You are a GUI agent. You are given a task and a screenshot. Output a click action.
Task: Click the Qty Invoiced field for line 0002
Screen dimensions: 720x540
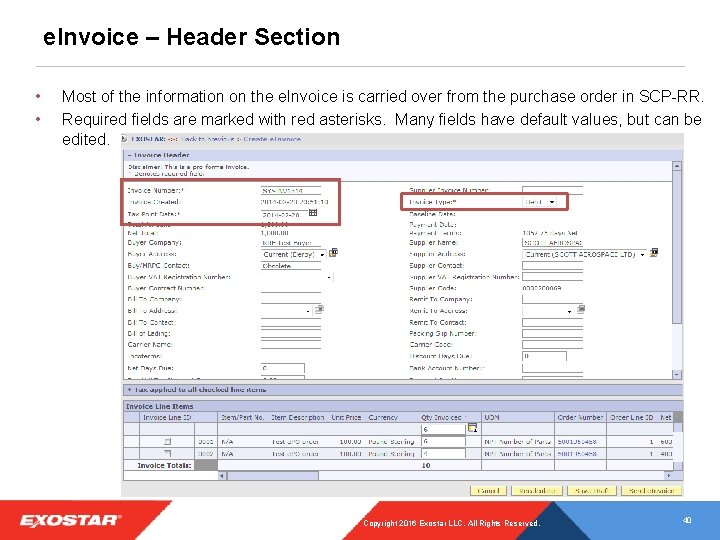(x=443, y=453)
